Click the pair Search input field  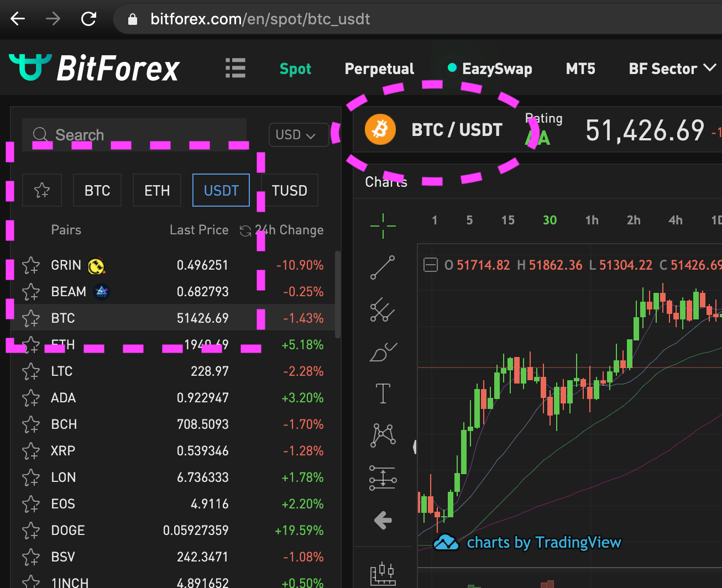pos(134,134)
